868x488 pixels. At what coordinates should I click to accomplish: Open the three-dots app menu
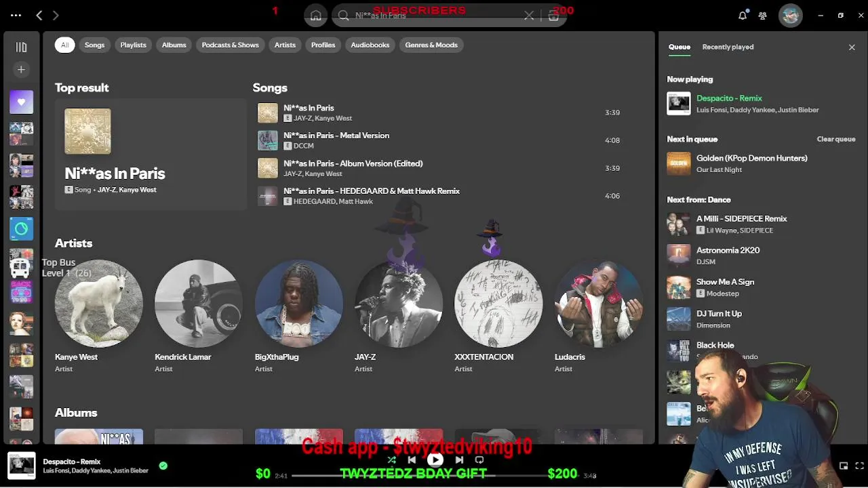(x=16, y=15)
